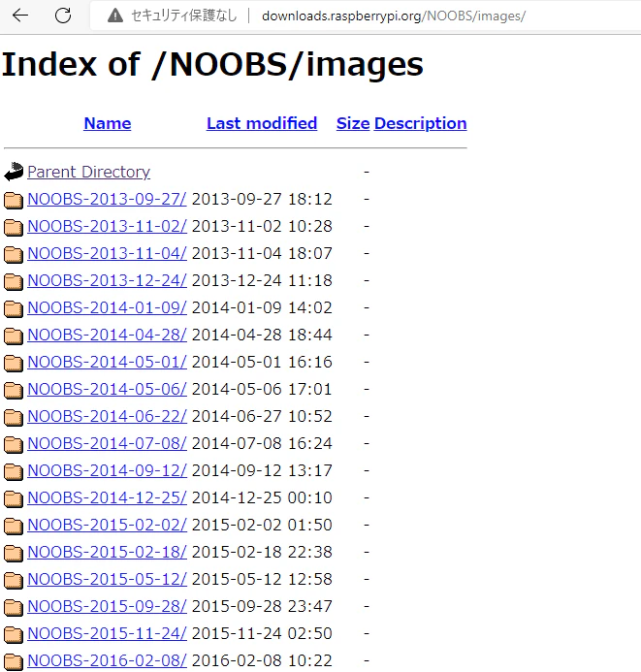The image size is (641, 672).
Task: Open NOOBS-2014-05-06/ directory link
Action: tap(107, 389)
